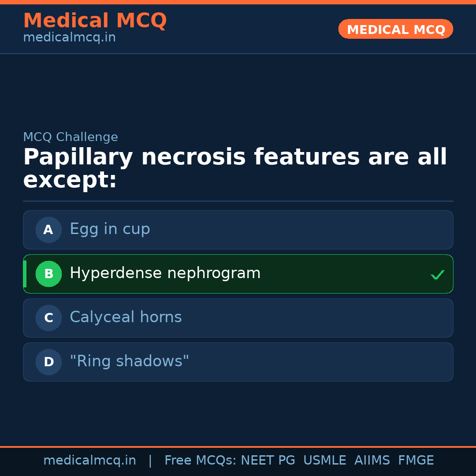Click the letter A option circle

tap(48, 230)
